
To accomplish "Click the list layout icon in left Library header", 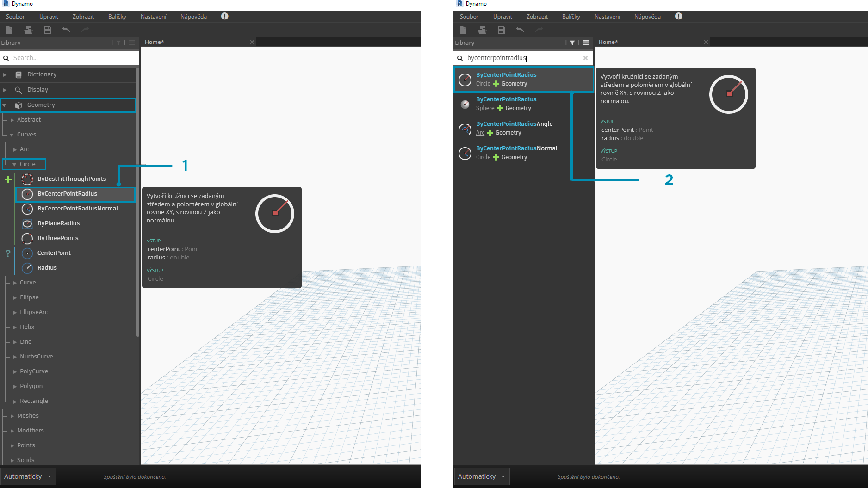I will [x=132, y=43].
